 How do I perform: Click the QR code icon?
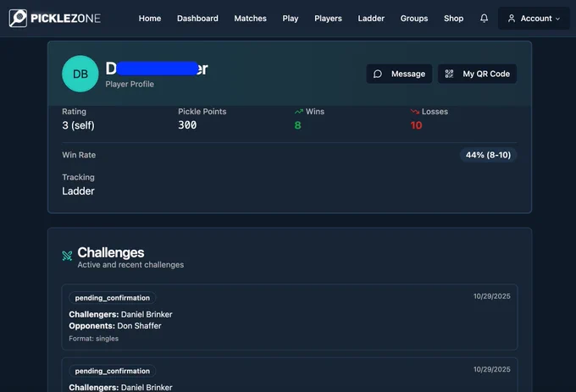449,74
